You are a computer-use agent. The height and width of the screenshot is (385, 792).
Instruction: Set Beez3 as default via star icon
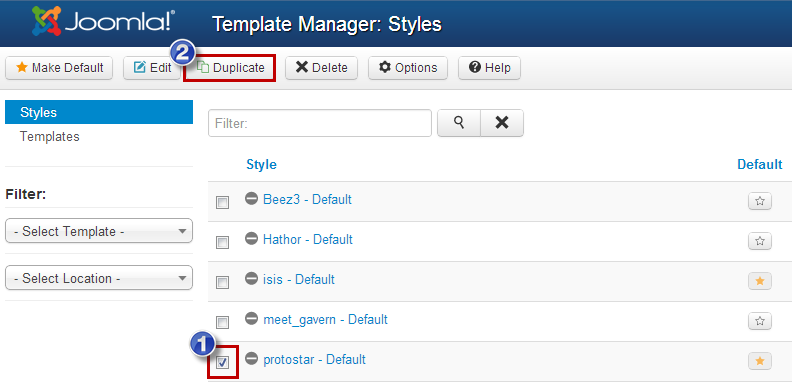[x=760, y=201]
